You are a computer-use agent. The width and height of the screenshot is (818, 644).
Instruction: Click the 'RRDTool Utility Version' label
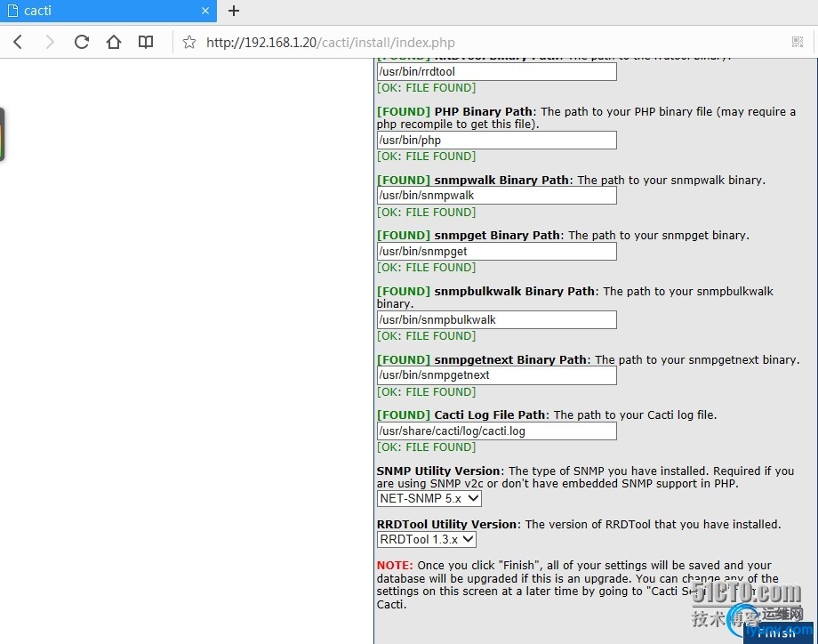click(446, 525)
